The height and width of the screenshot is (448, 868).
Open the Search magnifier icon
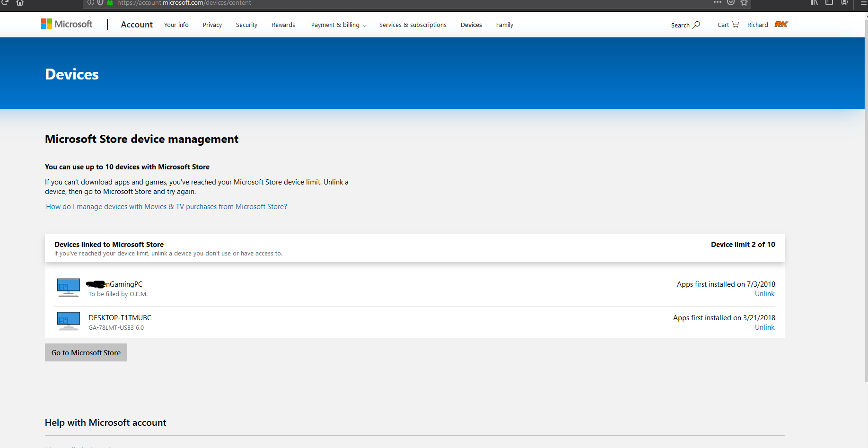tap(696, 25)
